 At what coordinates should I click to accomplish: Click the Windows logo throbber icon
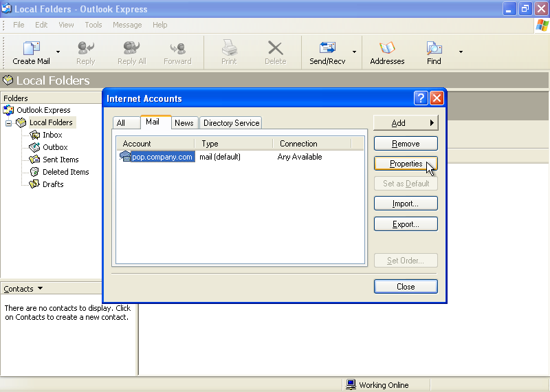click(542, 25)
